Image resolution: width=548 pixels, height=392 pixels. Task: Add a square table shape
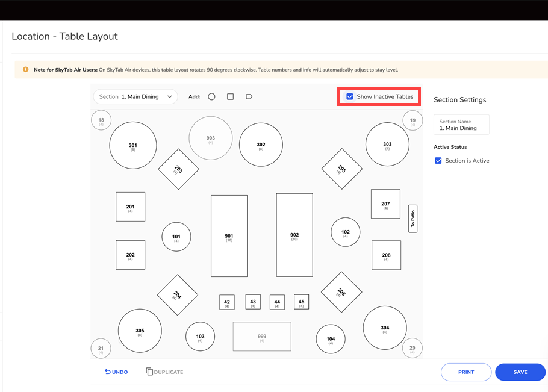click(x=230, y=96)
